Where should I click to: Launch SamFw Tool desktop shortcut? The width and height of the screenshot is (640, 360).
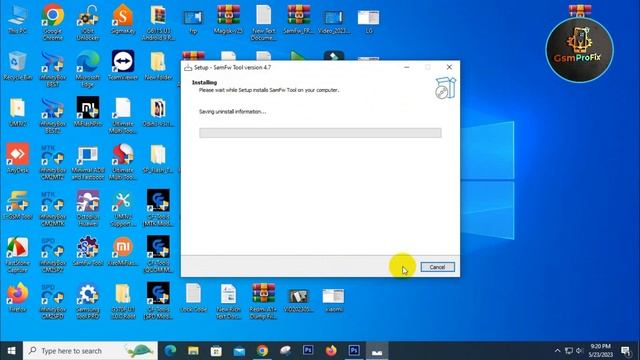point(88,251)
